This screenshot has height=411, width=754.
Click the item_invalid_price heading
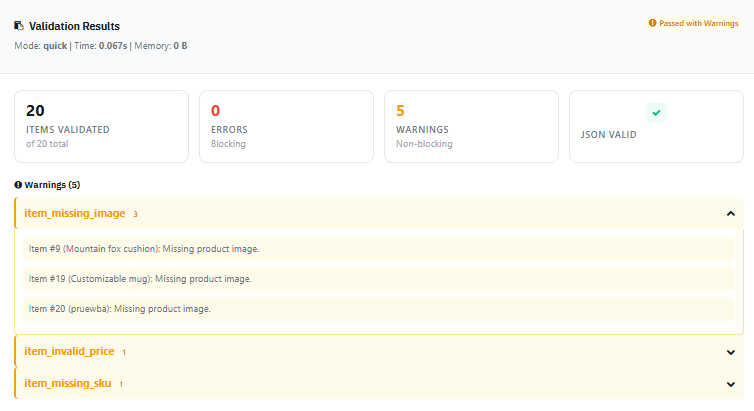[x=69, y=351]
